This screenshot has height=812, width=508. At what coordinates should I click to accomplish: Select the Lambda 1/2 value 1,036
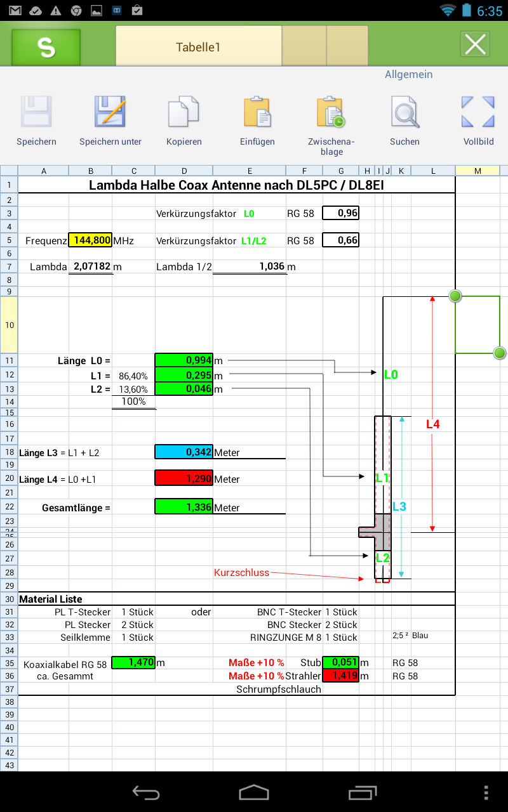click(249, 266)
